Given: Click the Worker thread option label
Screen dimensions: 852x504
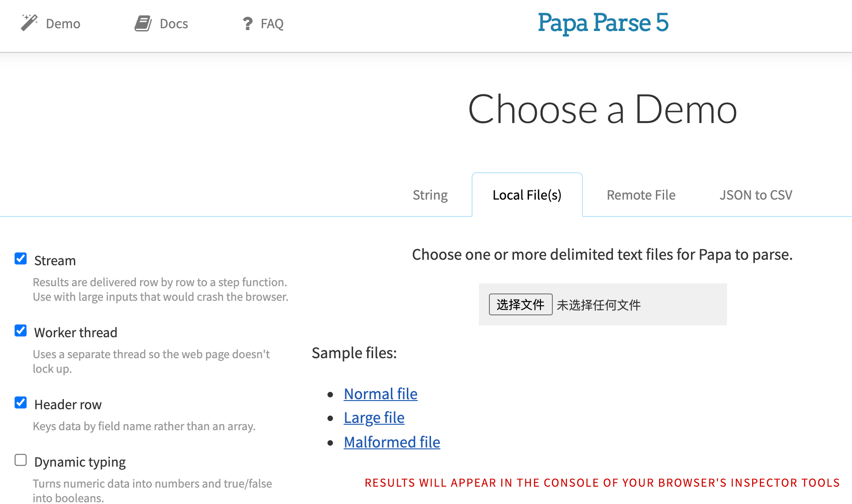Looking at the screenshot, I should pyautogui.click(x=76, y=333).
